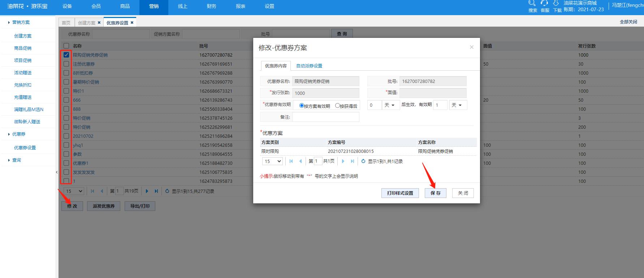The width and height of the screenshot is (644, 278).
Task: Go to last page in dialog pager
Action: point(353,161)
